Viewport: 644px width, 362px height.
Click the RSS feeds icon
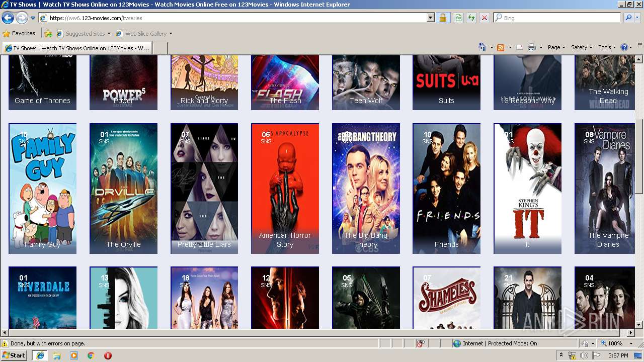coord(501,47)
